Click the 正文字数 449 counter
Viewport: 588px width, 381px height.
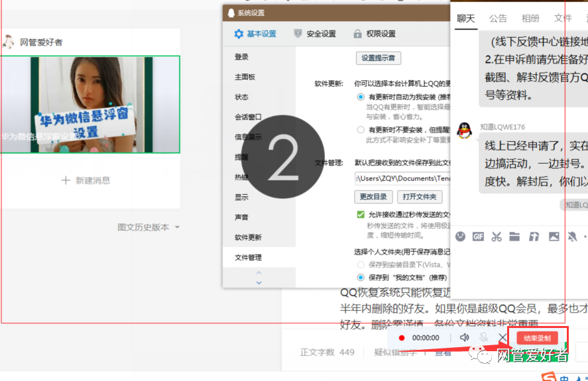click(x=327, y=352)
